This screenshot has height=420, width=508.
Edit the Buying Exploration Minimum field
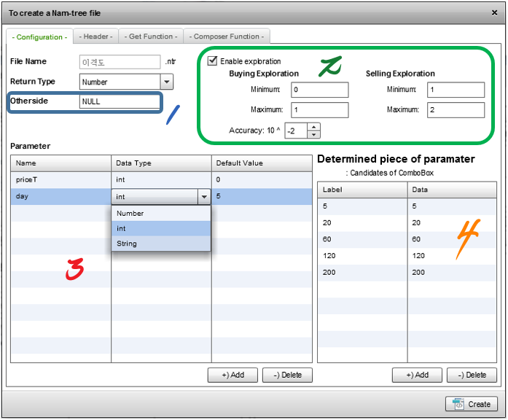pos(319,90)
